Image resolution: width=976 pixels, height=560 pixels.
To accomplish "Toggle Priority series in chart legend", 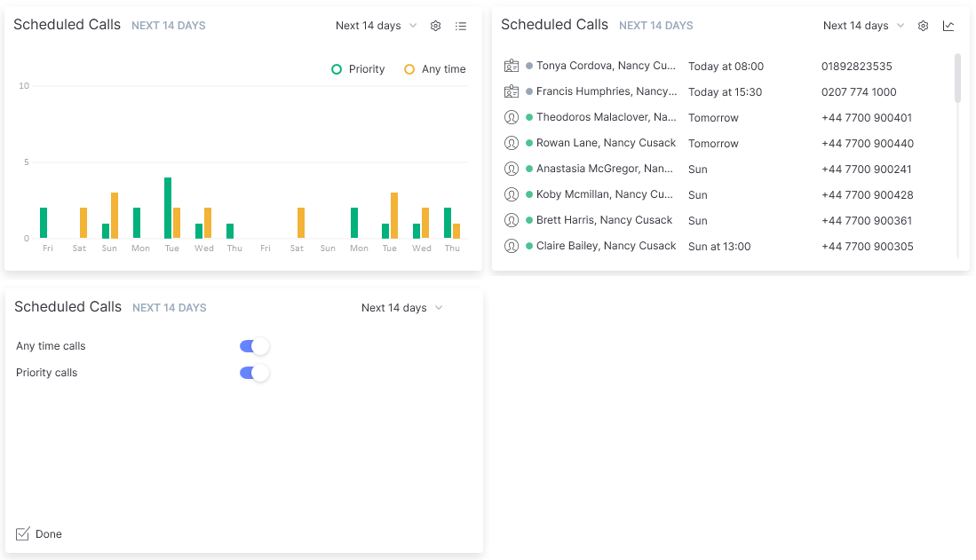I will (x=358, y=69).
